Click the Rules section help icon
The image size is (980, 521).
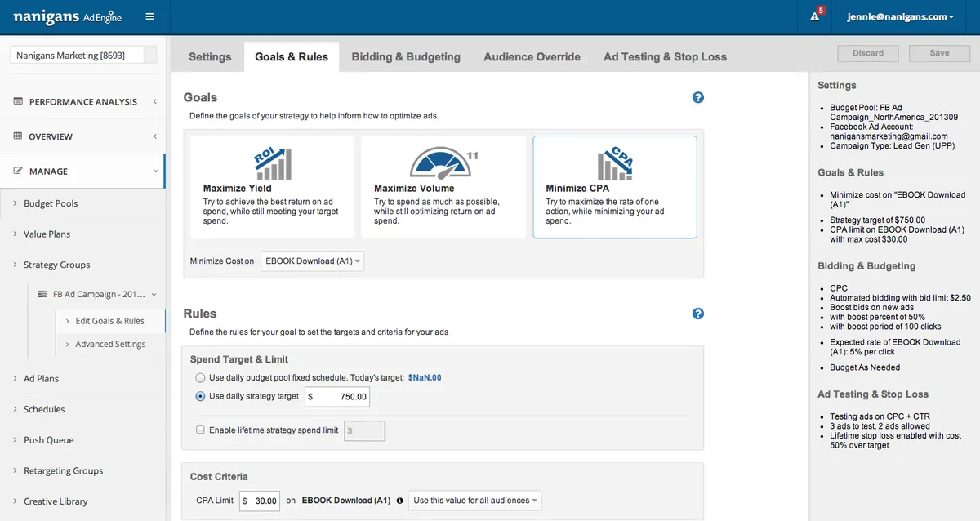697,314
